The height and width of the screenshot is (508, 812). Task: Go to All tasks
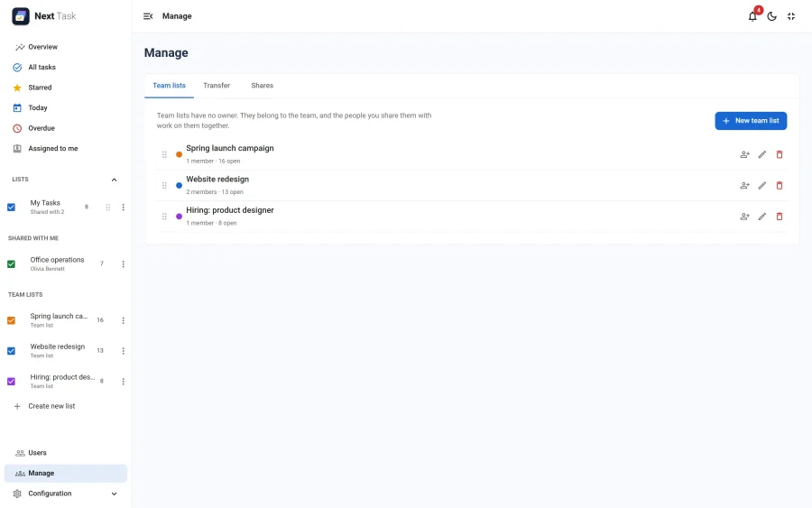coord(66,68)
